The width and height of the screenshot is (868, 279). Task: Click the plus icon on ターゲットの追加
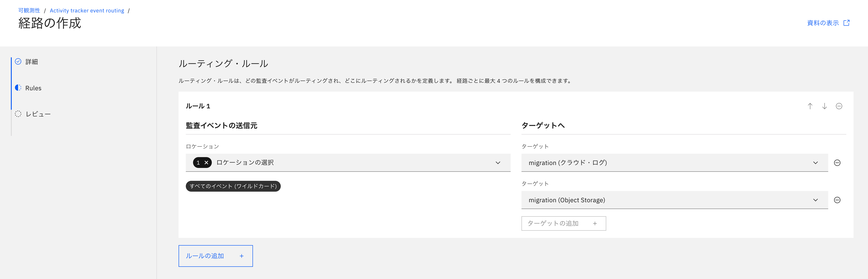coord(595,223)
